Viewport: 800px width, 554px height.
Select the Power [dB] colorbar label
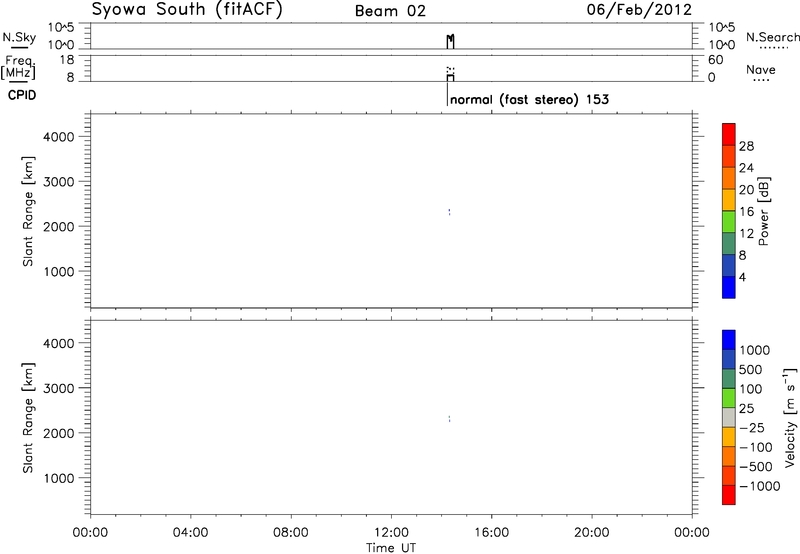tap(763, 211)
